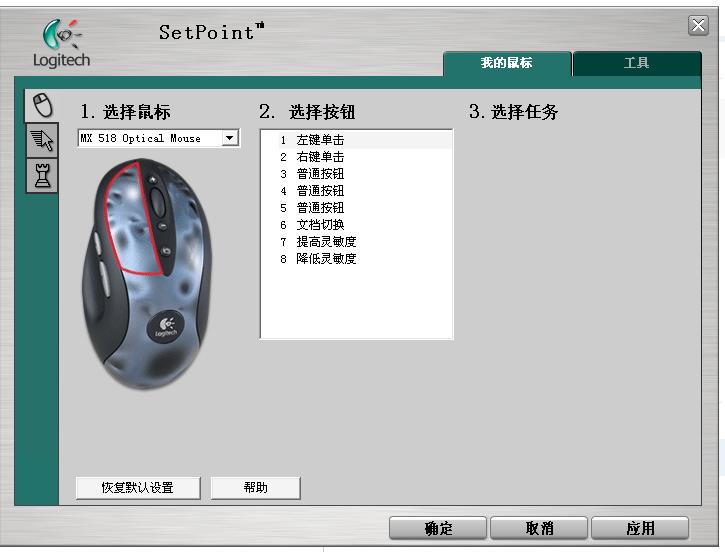Select button 1 左键单击 in the list
Viewport: 725px width, 552px height.
pyautogui.click(x=356, y=140)
